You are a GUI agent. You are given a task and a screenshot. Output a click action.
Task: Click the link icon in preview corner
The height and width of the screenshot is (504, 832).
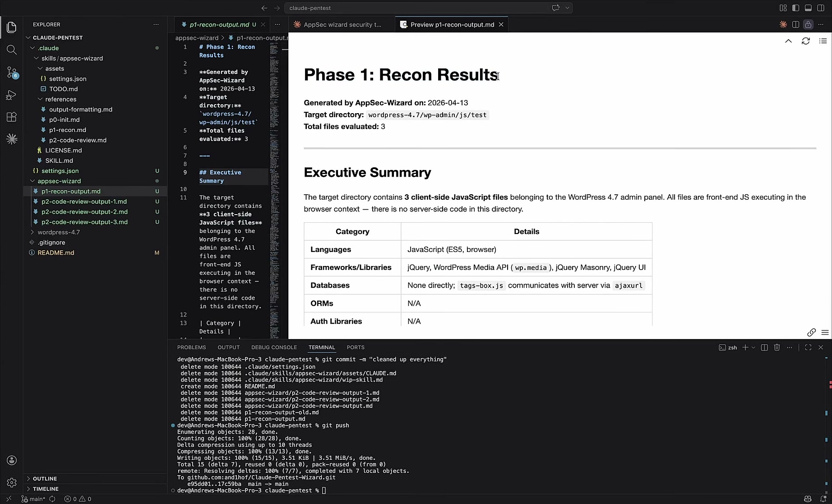pos(811,333)
